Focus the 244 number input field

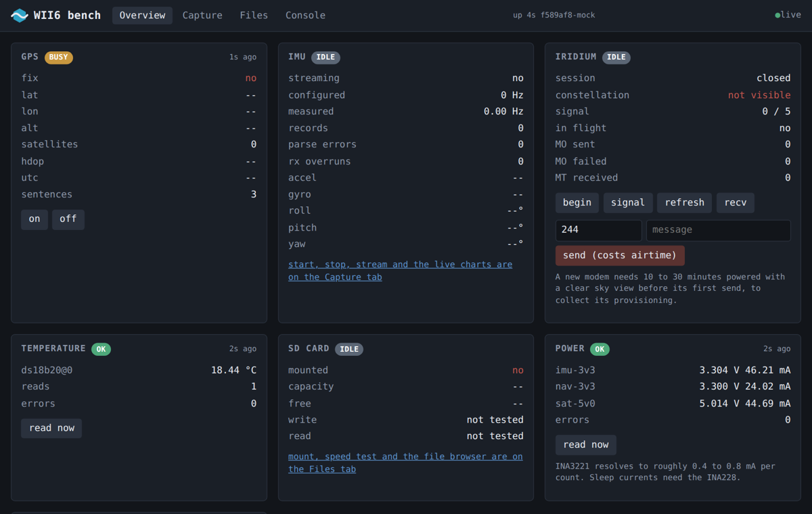click(x=598, y=230)
